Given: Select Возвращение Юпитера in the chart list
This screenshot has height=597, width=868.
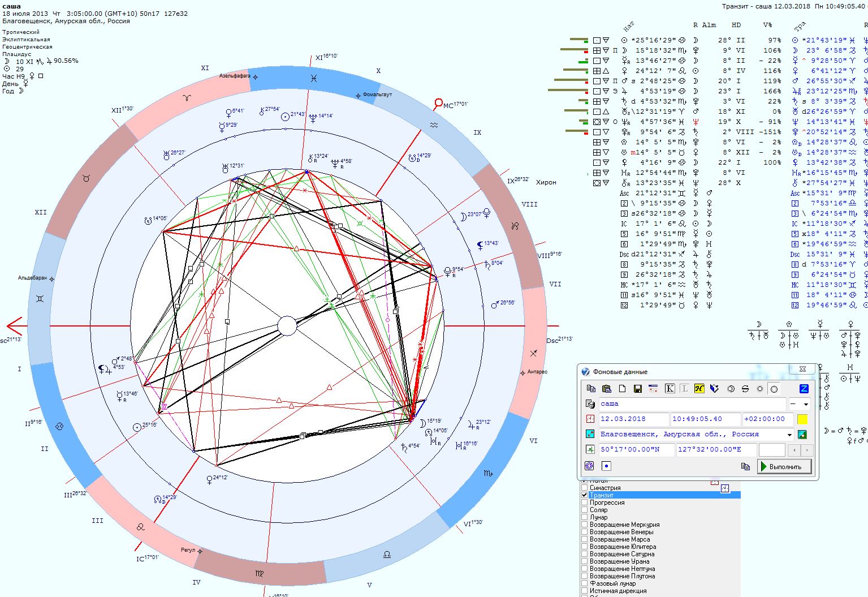Looking at the screenshot, I should tap(623, 547).
